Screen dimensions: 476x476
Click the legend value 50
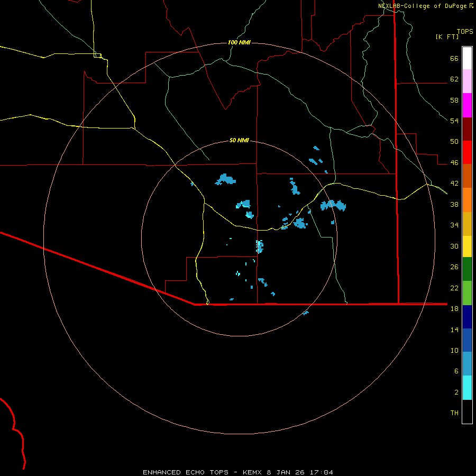pyautogui.click(x=454, y=142)
